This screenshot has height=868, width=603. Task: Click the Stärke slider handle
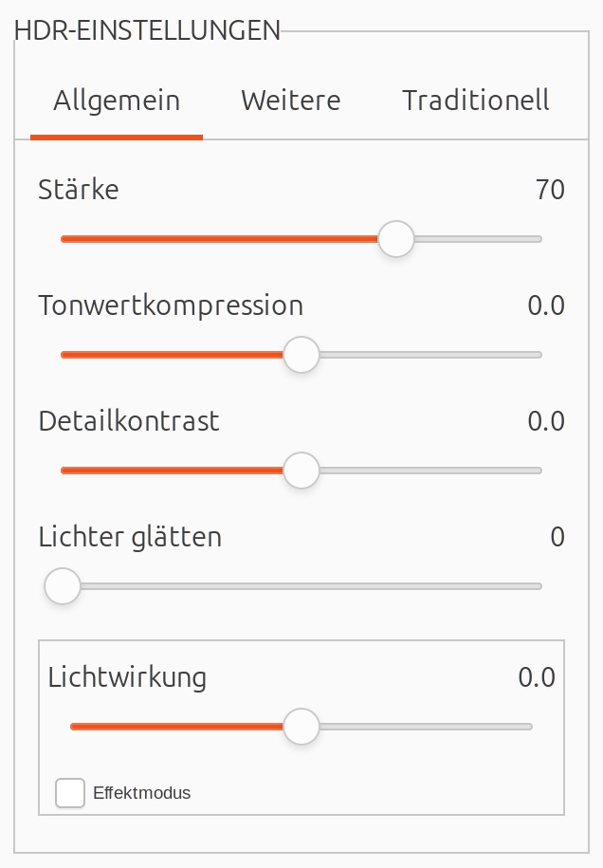[x=396, y=239]
